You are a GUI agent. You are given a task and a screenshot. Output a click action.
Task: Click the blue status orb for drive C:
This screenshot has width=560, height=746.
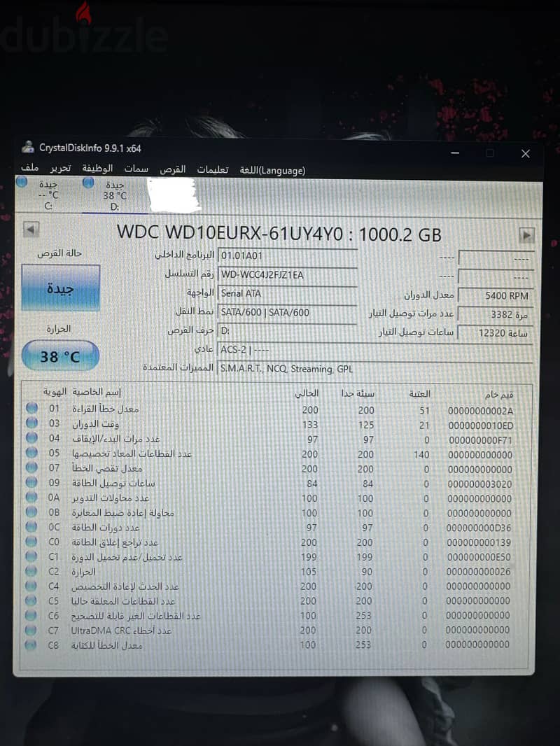click(22, 182)
